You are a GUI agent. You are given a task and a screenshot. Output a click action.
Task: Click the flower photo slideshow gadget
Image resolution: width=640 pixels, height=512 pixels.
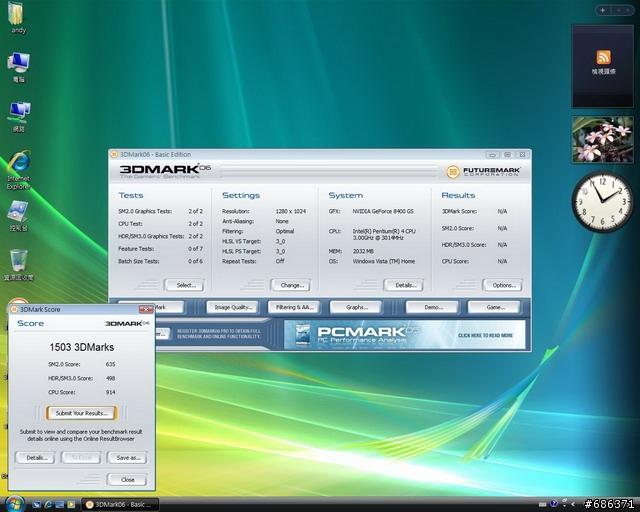(602, 140)
